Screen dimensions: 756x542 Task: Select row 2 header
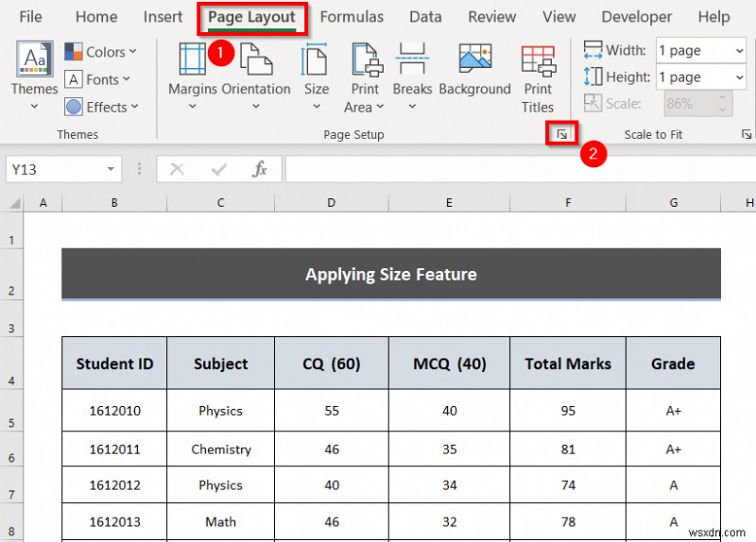tap(11, 275)
